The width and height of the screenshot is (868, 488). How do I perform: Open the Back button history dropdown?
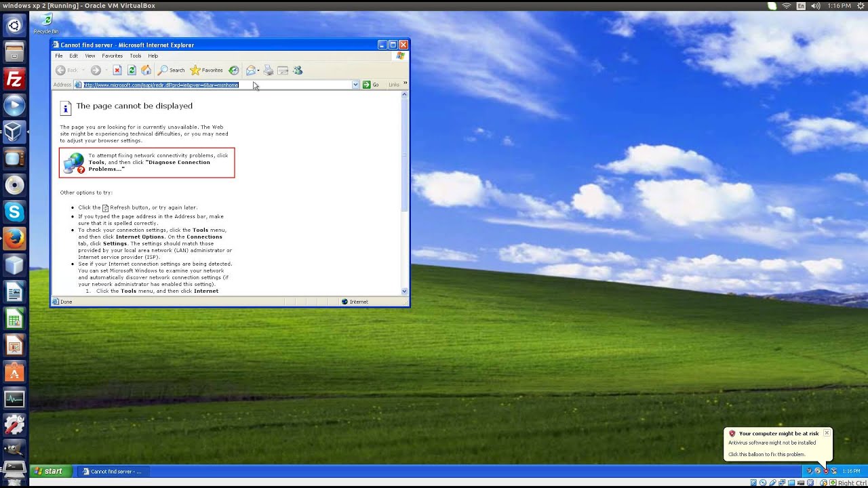point(83,70)
